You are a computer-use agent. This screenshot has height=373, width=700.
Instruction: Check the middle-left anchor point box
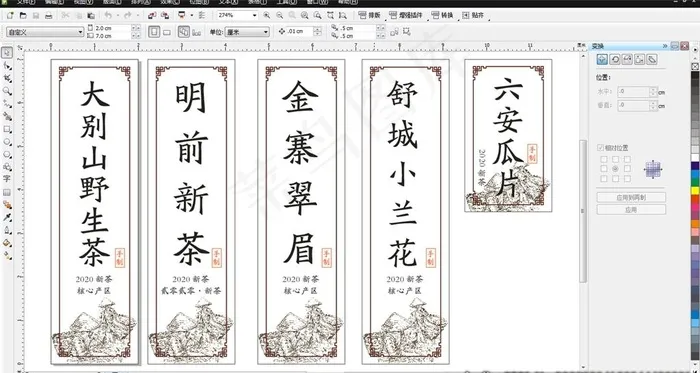pyautogui.click(x=604, y=169)
